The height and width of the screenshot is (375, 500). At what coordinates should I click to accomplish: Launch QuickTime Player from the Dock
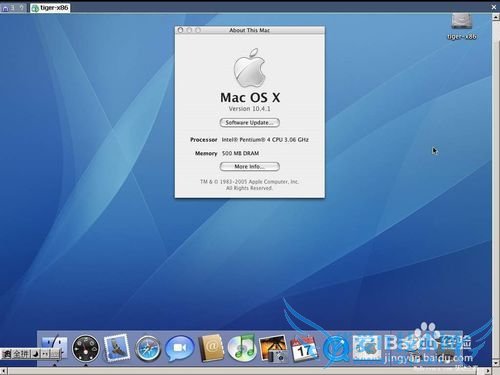point(335,349)
